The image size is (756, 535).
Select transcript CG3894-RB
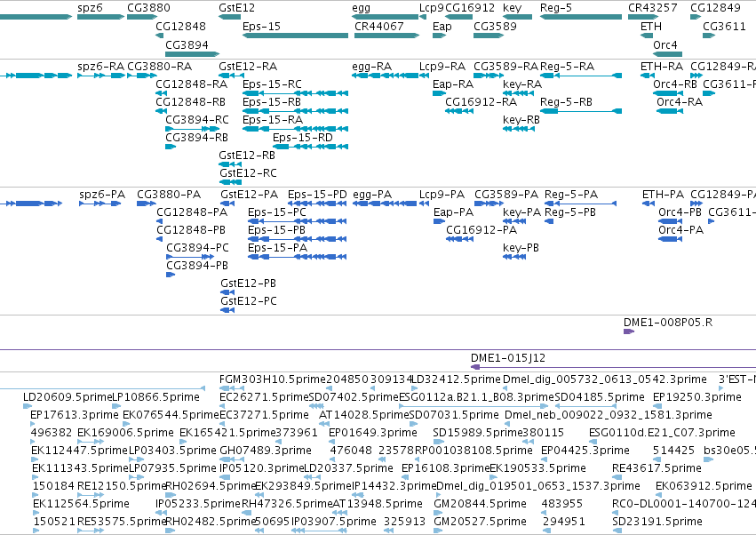[171, 147]
